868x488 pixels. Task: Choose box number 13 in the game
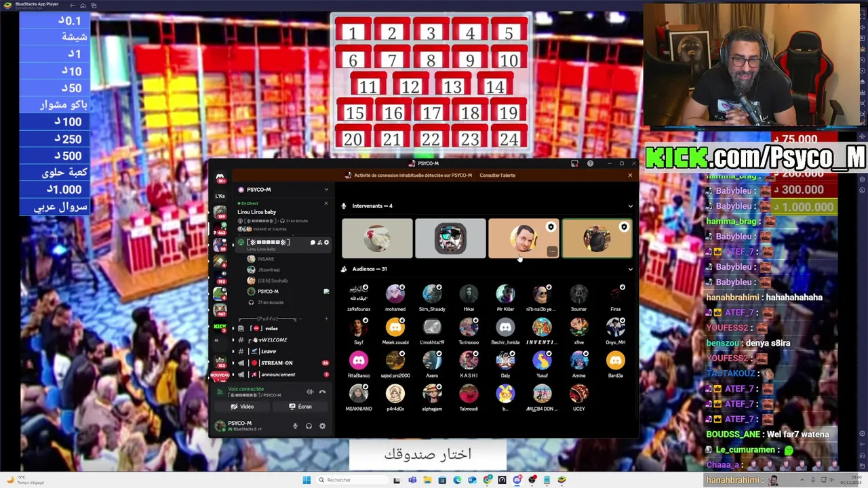click(x=452, y=85)
